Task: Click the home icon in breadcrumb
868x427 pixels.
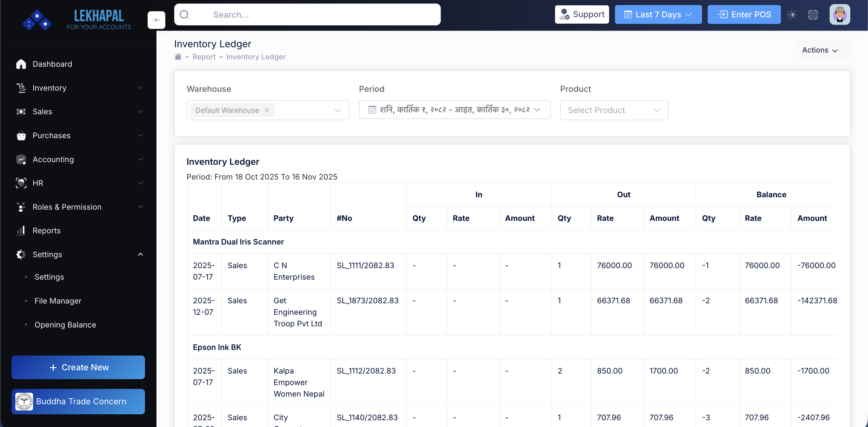Action: [x=178, y=57]
